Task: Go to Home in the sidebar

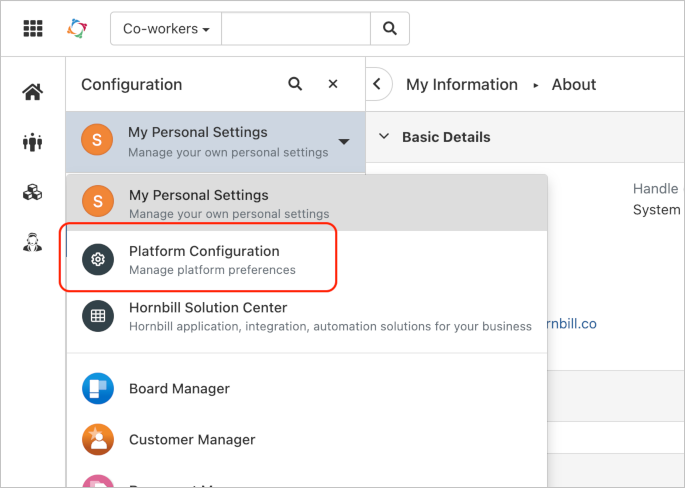Action: click(x=33, y=93)
